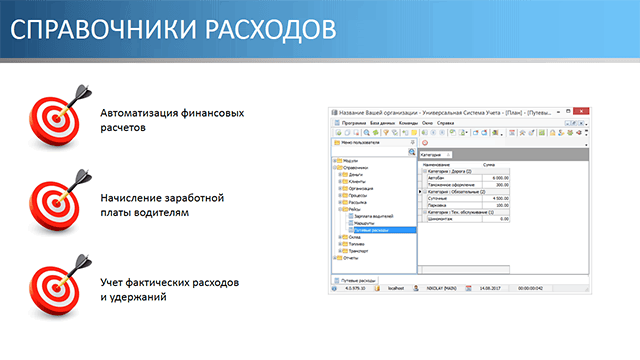Image resolution: width=640 pixels, height=360 pixels.
Task: Click the application icon in the title bar
Action: coord(334,112)
